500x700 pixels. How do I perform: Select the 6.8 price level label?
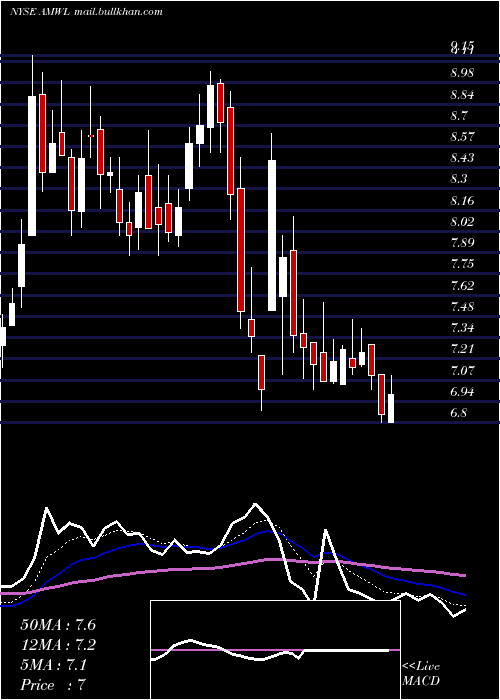point(459,413)
